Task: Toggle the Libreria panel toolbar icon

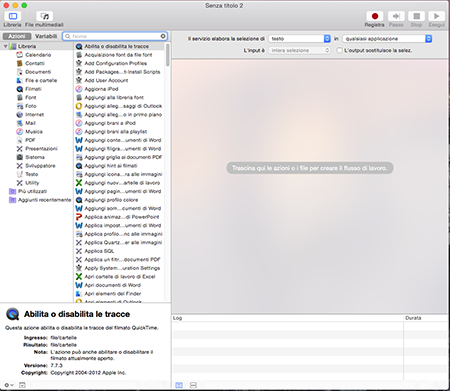Action: coord(13,16)
